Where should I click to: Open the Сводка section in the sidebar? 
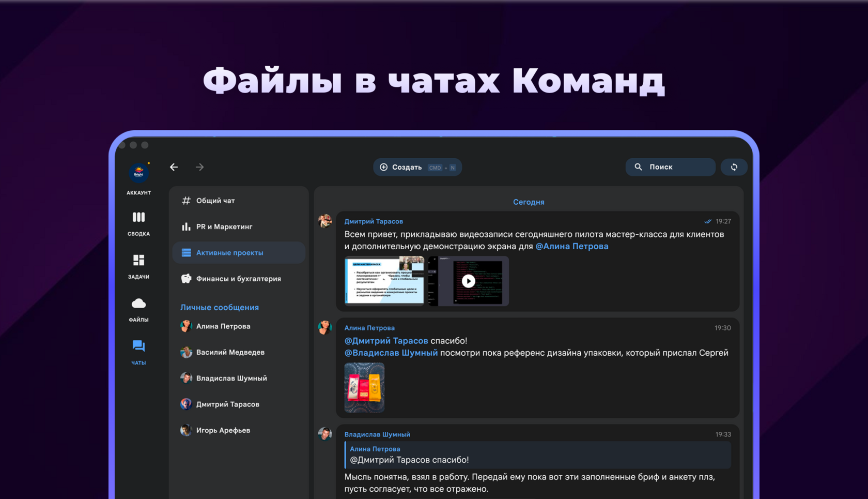pyautogui.click(x=138, y=223)
